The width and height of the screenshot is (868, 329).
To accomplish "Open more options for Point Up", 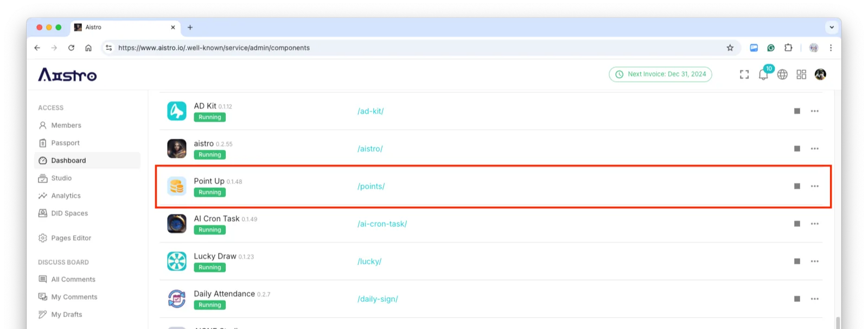I will point(815,186).
